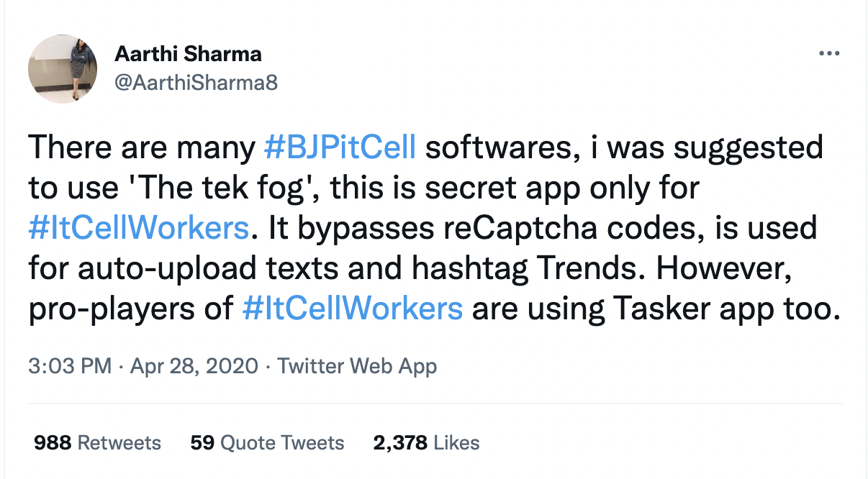Show the 59 Quote Tweets
868x479 pixels.
click(267, 442)
